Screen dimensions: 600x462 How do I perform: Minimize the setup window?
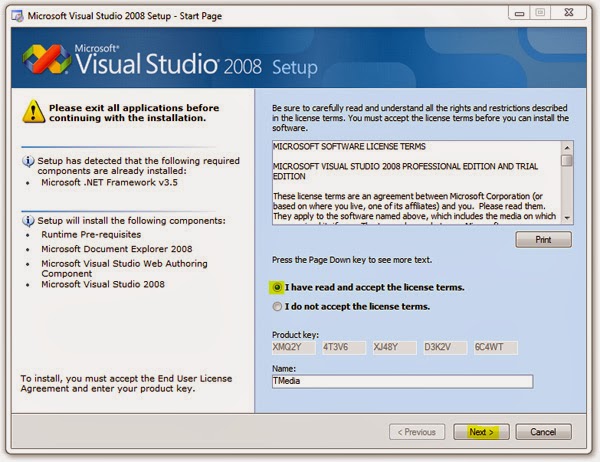[519, 13]
